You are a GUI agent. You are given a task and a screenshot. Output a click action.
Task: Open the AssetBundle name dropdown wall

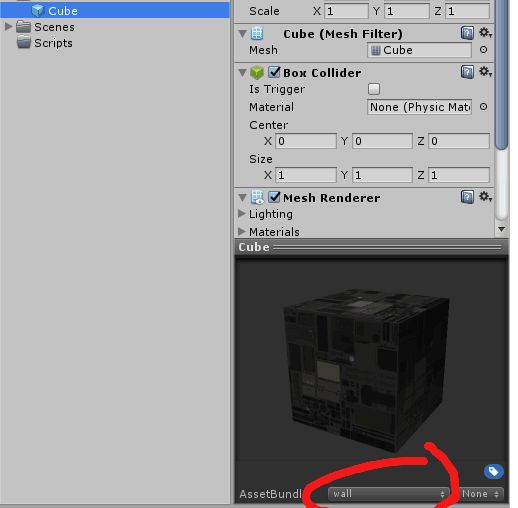click(x=389, y=494)
